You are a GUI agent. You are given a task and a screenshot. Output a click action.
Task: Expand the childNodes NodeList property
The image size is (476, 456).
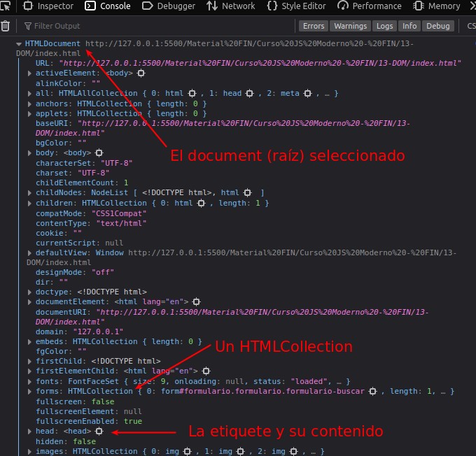(x=29, y=193)
